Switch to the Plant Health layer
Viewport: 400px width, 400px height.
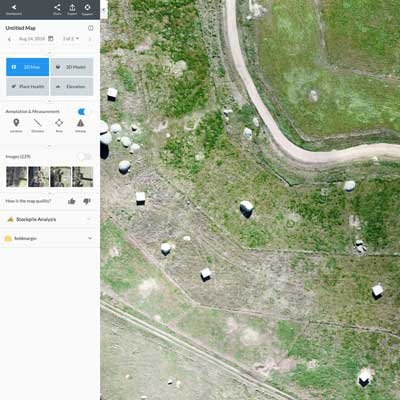pos(28,87)
